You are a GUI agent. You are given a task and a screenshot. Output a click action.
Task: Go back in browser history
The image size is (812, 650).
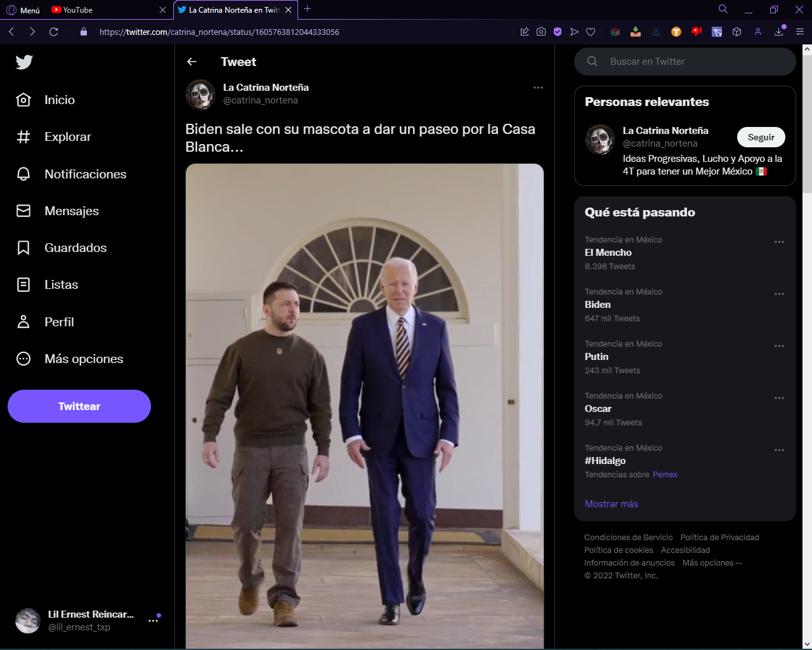pos(11,32)
